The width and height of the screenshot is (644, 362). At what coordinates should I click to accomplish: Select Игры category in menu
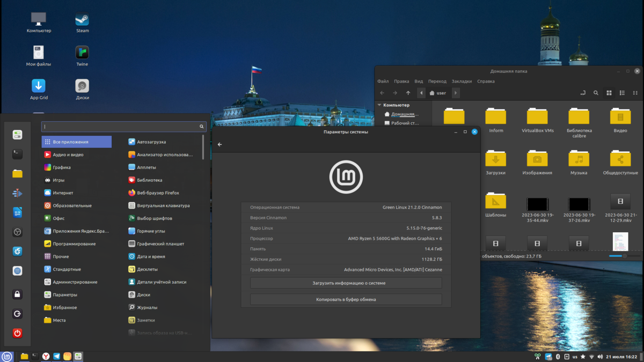point(77,180)
